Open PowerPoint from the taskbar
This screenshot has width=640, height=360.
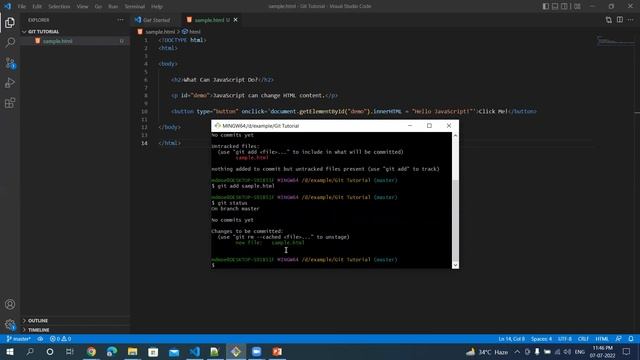[x=277, y=352]
